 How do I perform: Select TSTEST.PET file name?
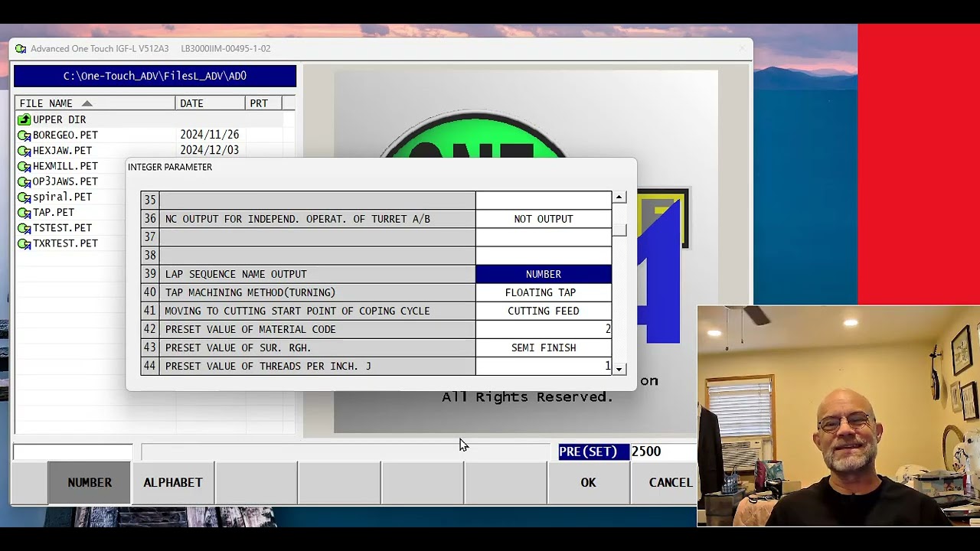(x=62, y=227)
